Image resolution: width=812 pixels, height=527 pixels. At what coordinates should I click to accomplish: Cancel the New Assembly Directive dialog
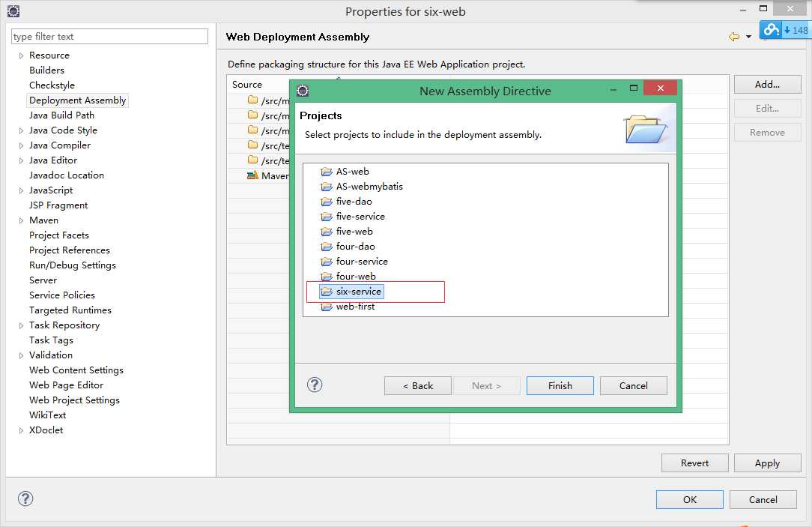[x=633, y=385]
